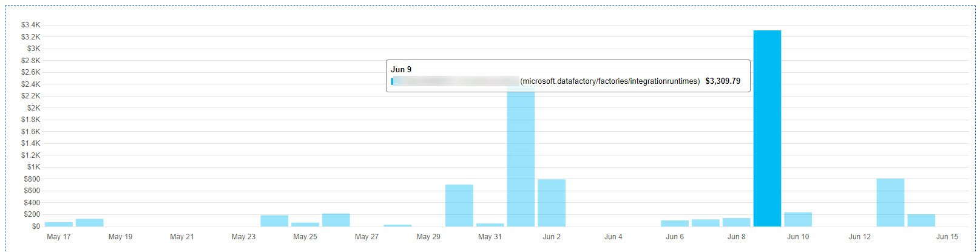Image resolution: width=980 pixels, height=252 pixels.
Task: Click the 'May 17' axis label
Action: pyautogui.click(x=59, y=237)
